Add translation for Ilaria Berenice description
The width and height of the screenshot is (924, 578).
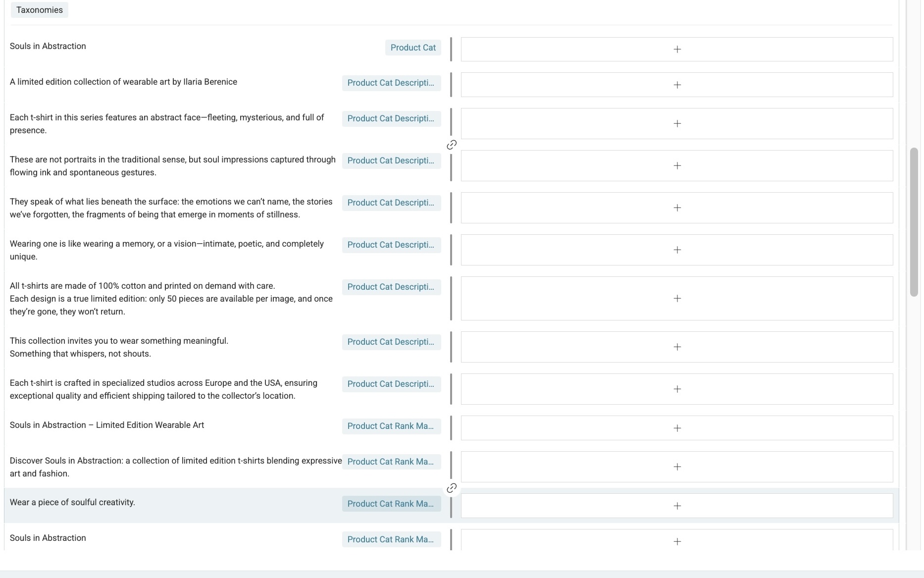[677, 85]
